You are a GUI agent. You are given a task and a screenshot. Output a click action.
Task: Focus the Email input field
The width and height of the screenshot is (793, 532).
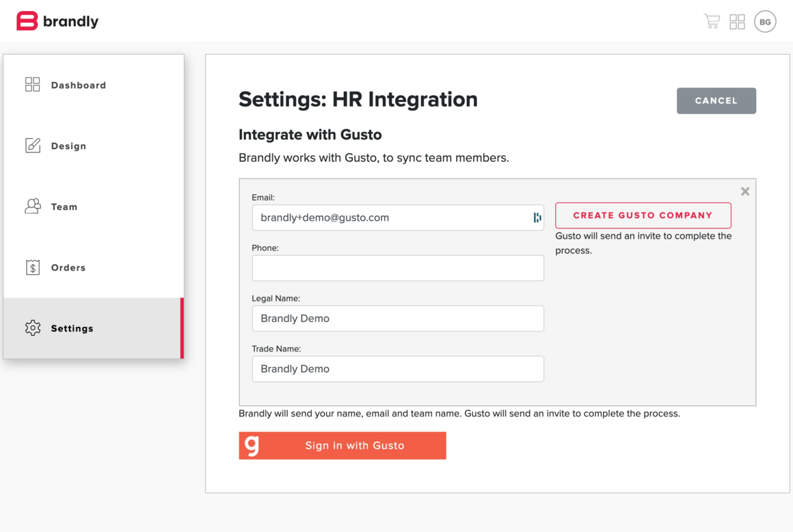398,217
